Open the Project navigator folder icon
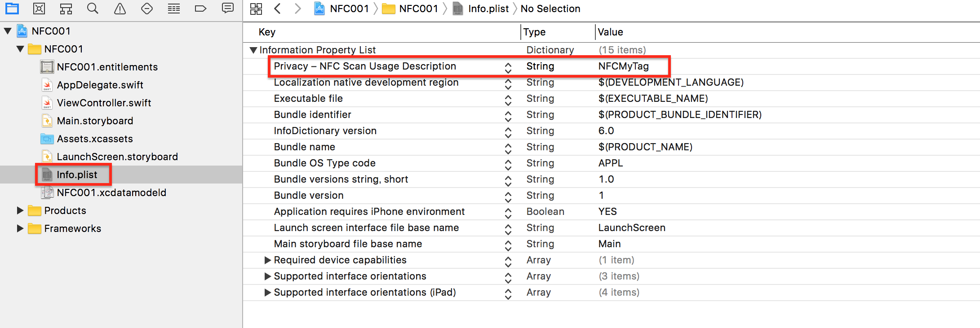 click(12, 9)
